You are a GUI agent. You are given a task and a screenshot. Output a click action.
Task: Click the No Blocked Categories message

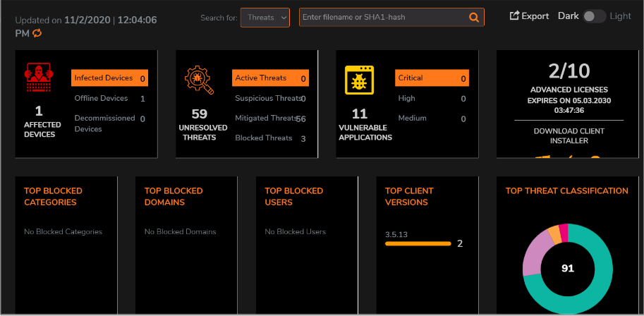(63, 232)
